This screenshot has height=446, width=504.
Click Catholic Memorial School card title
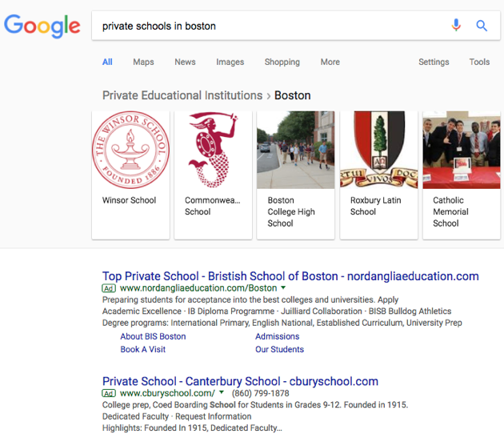(450, 211)
